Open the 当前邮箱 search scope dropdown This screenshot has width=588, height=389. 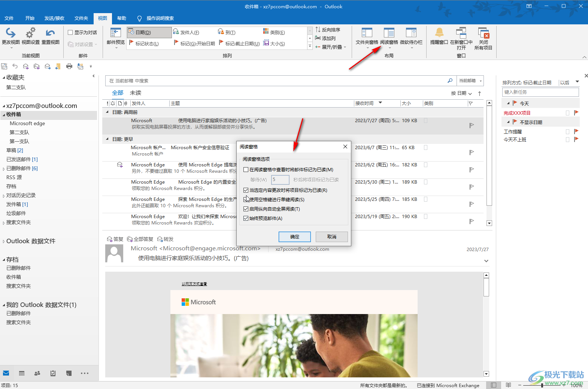(x=470, y=81)
